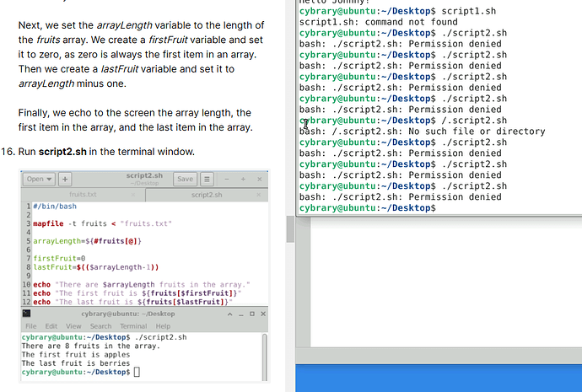Expand the Open dropdown in the editor
Image resolution: width=582 pixels, height=392 pixels.
point(39,180)
